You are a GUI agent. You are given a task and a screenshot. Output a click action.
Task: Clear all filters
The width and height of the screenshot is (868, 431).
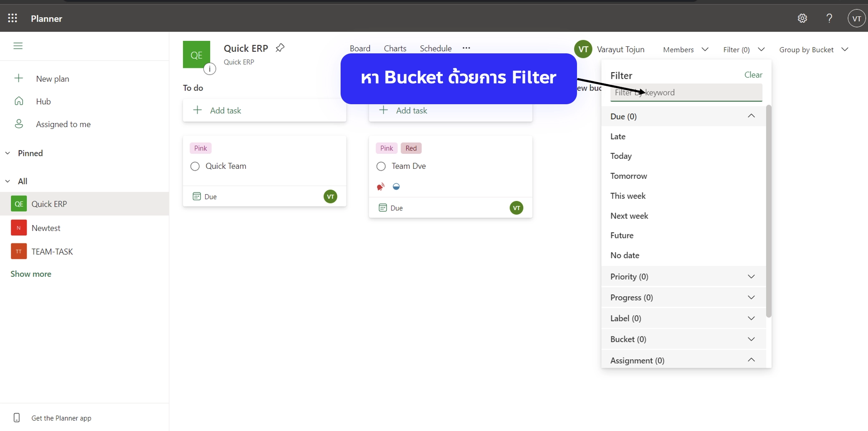(x=753, y=75)
